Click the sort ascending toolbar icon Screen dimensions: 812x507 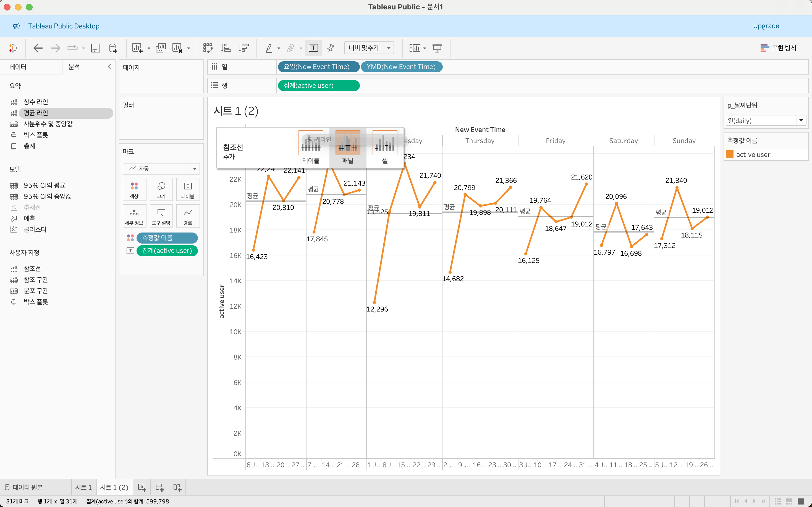point(226,48)
